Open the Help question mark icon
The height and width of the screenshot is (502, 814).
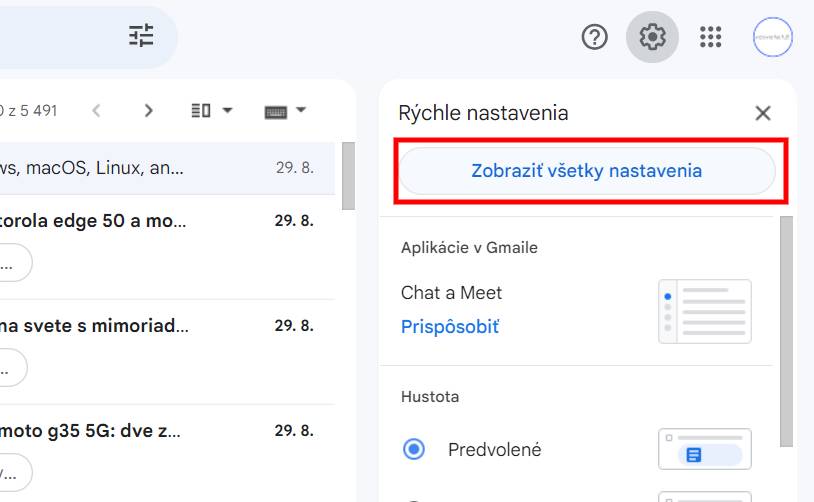coord(594,37)
